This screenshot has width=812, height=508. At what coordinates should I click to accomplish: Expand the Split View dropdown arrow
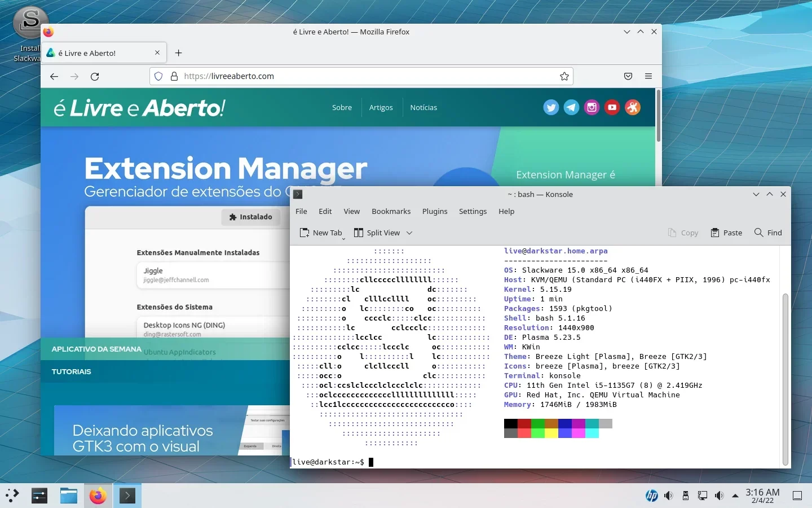(409, 233)
